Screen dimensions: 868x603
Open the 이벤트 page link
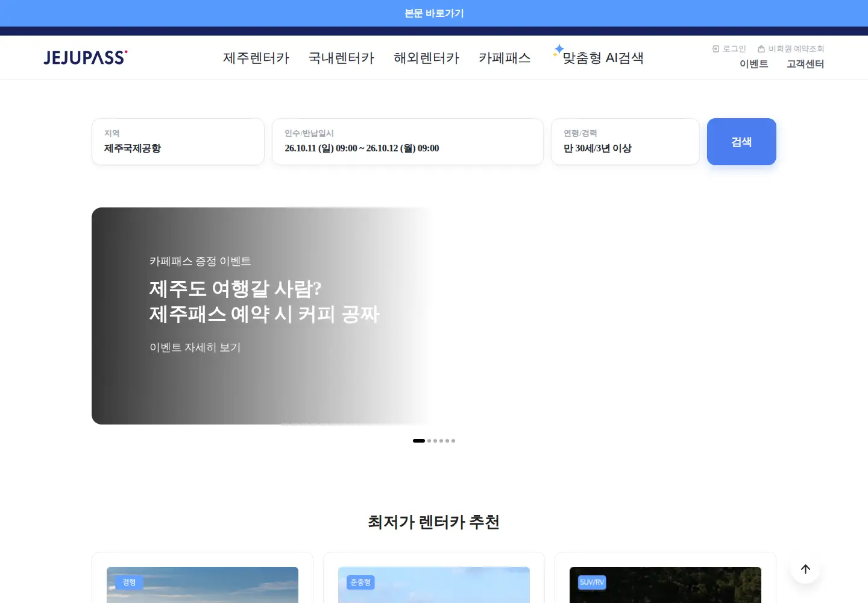pos(753,64)
